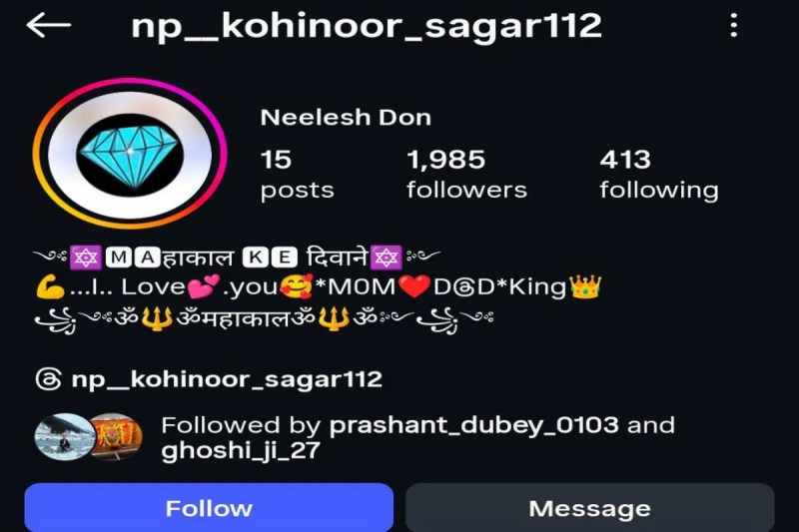
Task: View the 15 posts count
Action: [297, 174]
